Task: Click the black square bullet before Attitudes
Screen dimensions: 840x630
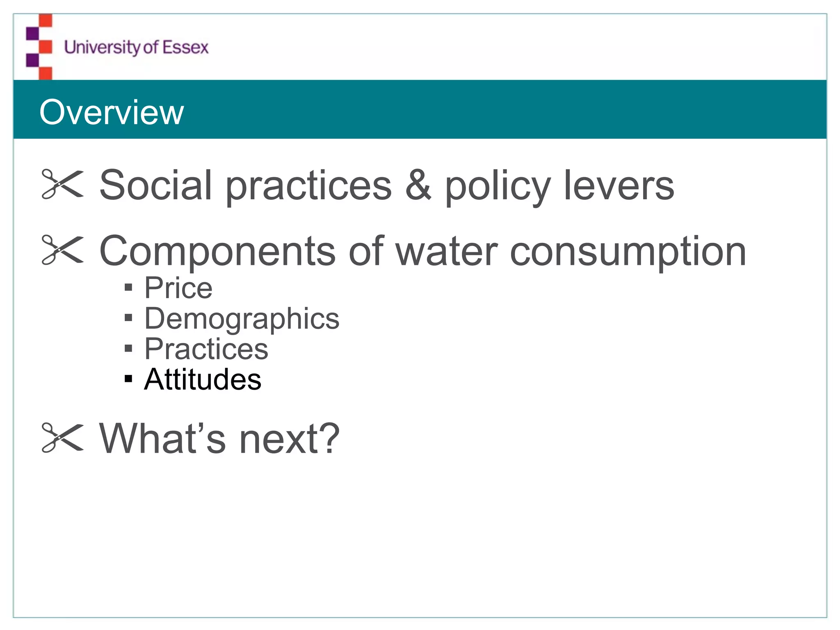Action: click(x=128, y=379)
